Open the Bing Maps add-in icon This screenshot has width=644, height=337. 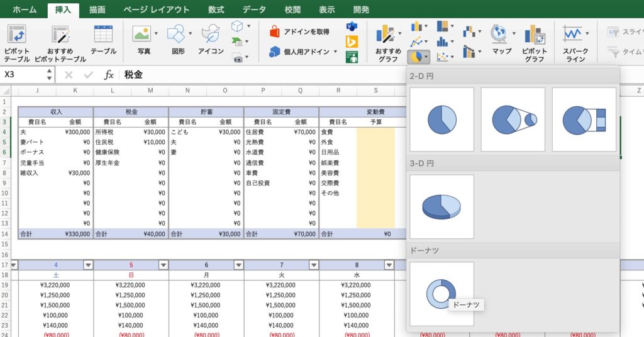tap(352, 42)
